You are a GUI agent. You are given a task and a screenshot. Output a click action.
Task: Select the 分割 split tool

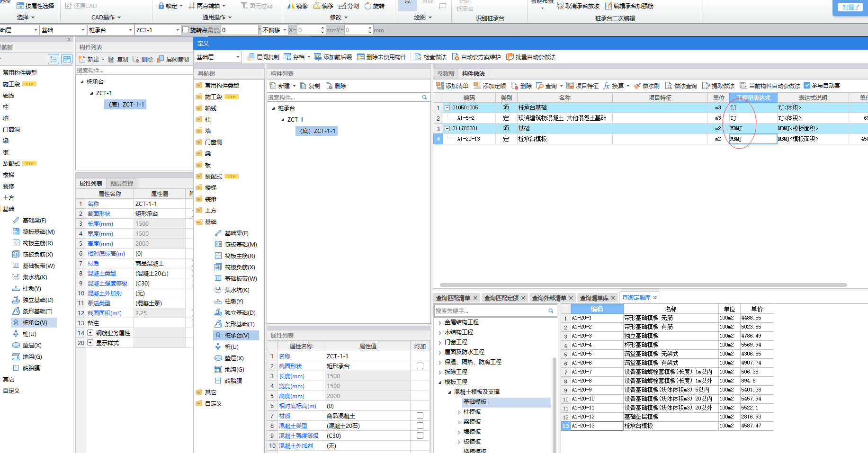coord(349,6)
